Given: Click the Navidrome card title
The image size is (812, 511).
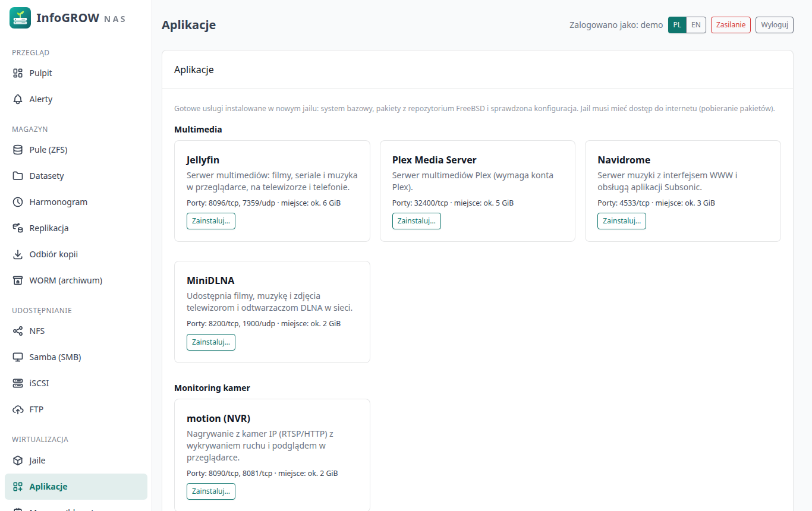Looking at the screenshot, I should point(624,160).
